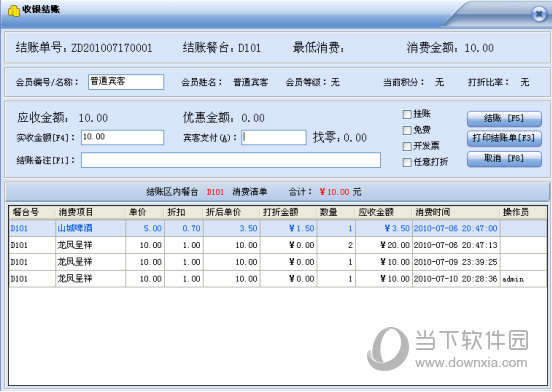The image size is (552, 392).
Task: Enable the 挂账 checkbox
Action: 407,114
